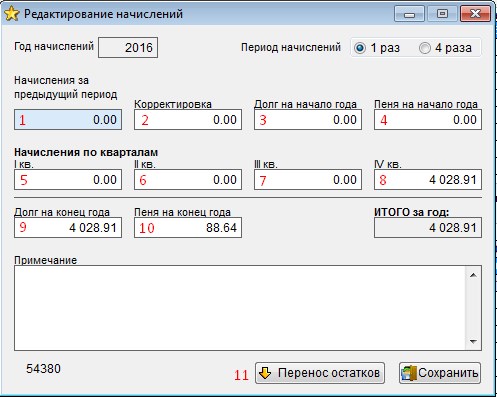Click the Пеня на конец года field
Screen dimensions: 497x397
coord(188,228)
